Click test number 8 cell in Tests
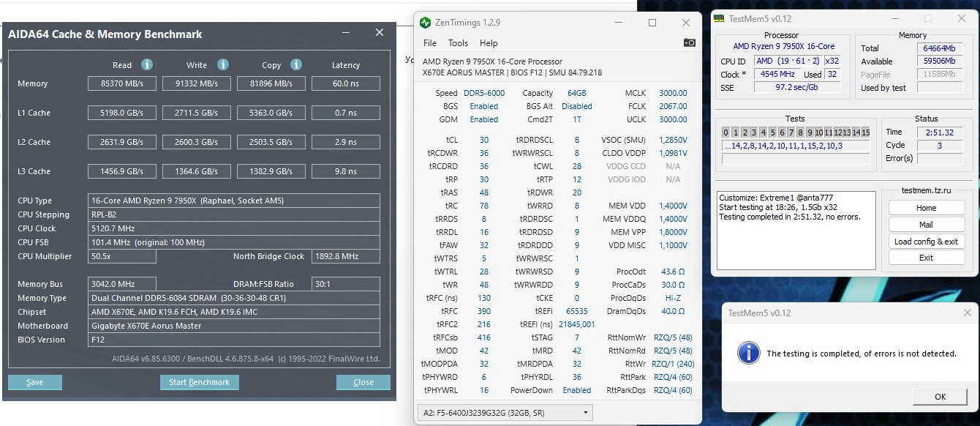The image size is (980, 426). (x=799, y=132)
